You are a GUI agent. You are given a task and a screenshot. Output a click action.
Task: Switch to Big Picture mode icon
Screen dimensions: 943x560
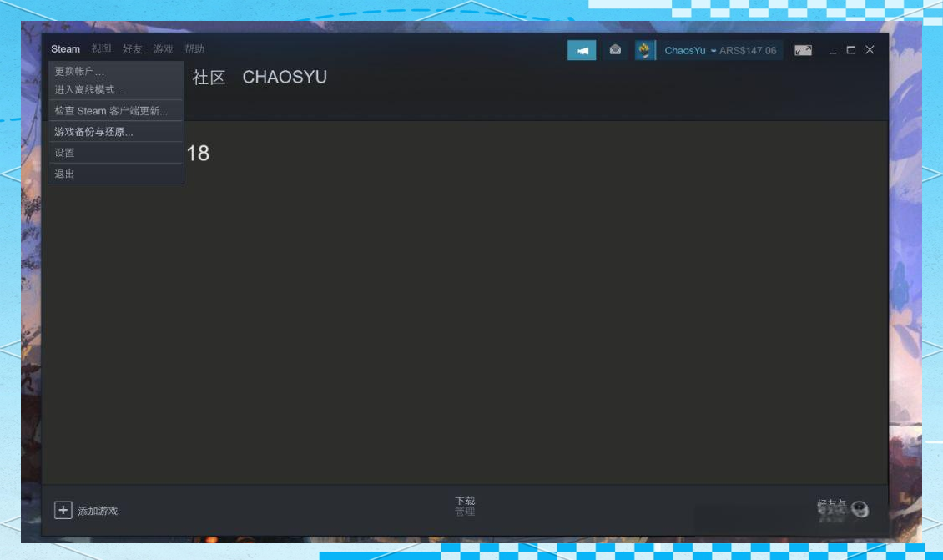tap(803, 51)
